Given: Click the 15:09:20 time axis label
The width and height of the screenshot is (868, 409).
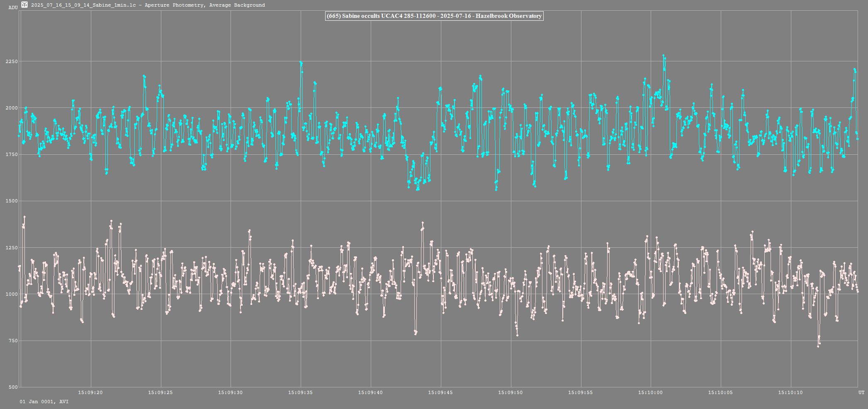Looking at the screenshot, I should (x=90, y=392).
